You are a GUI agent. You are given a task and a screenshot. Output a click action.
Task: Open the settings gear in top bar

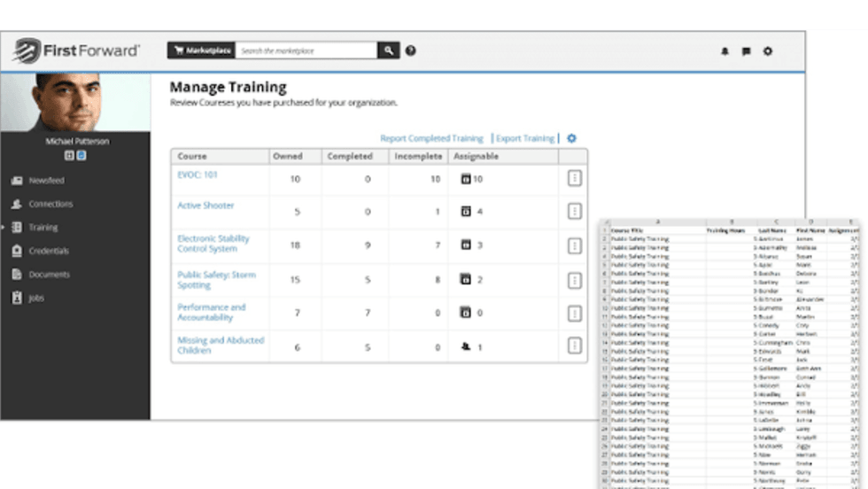[x=768, y=51]
